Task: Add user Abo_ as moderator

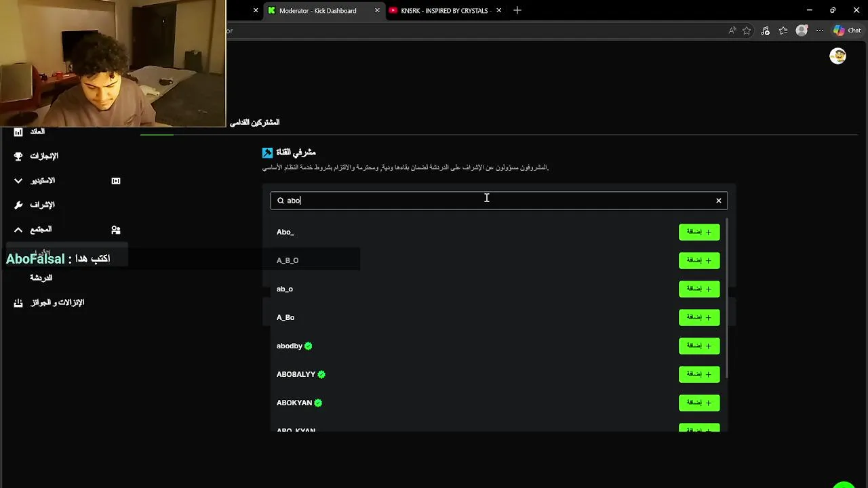Action: coord(699,232)
